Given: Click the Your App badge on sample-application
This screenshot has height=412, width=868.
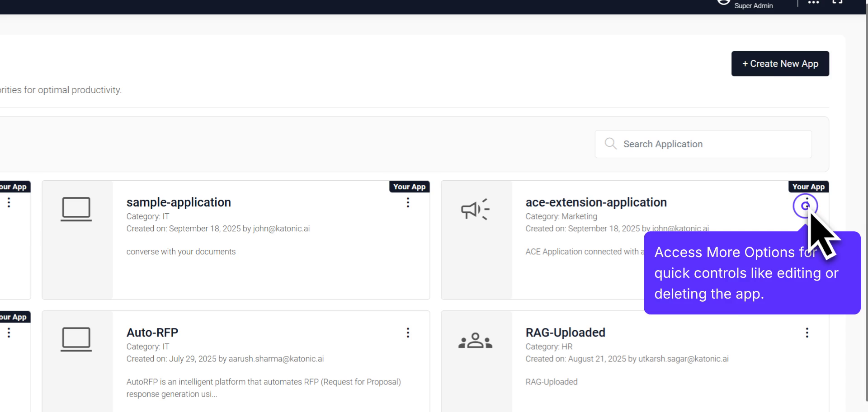Looking at the screenshot, I should [x=409, y=187].
